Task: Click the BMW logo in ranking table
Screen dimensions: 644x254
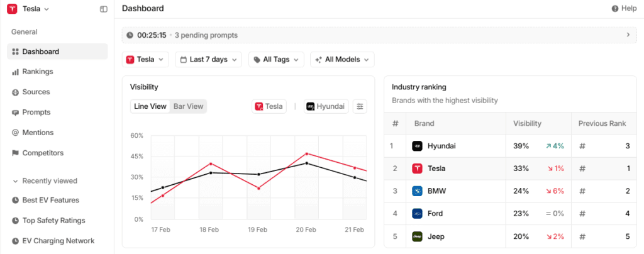Action: point(416,191)
